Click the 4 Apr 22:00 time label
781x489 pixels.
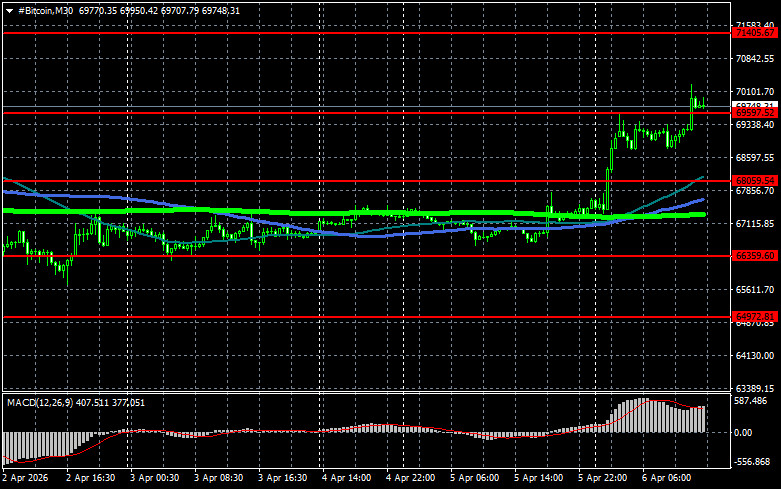pyautogui.click(x=410, y=478)
